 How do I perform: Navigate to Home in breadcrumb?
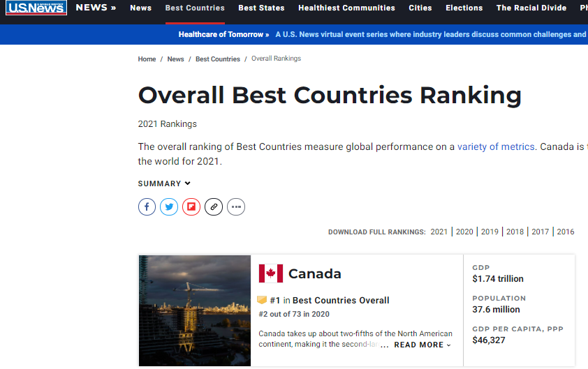pos(147,59)
